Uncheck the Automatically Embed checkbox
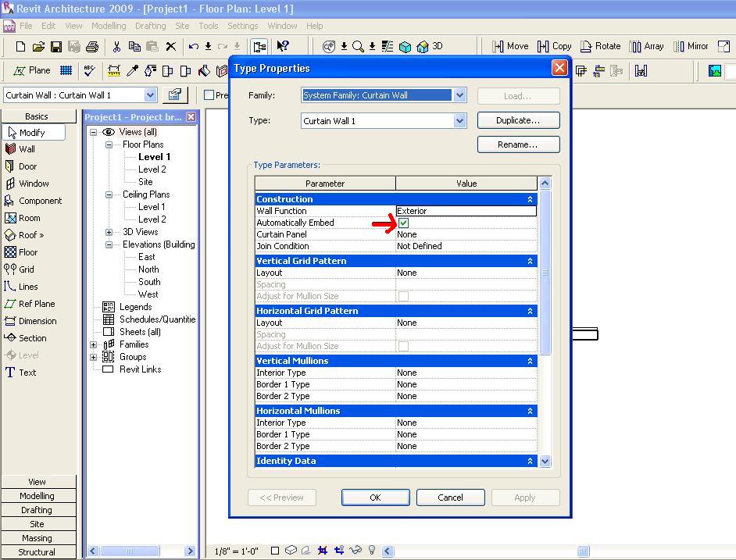This screenshot has height=560, width=736. pos(403,223)
